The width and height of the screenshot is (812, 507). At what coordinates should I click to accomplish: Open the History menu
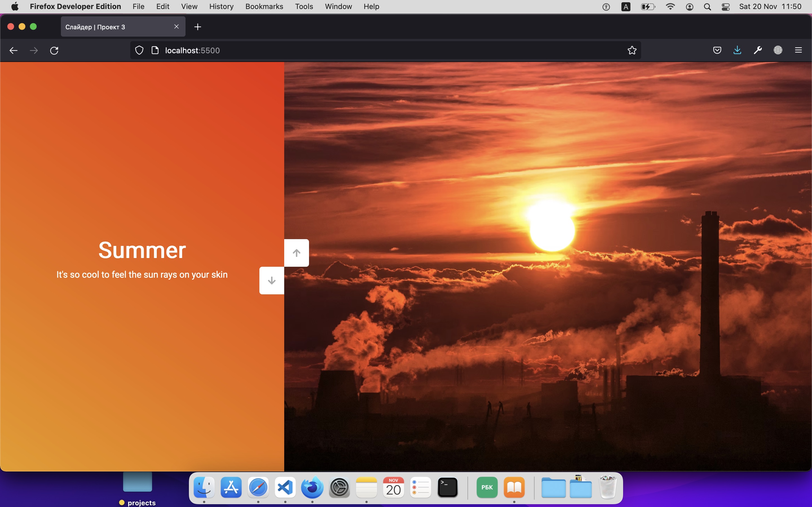(x=221, y=6)
